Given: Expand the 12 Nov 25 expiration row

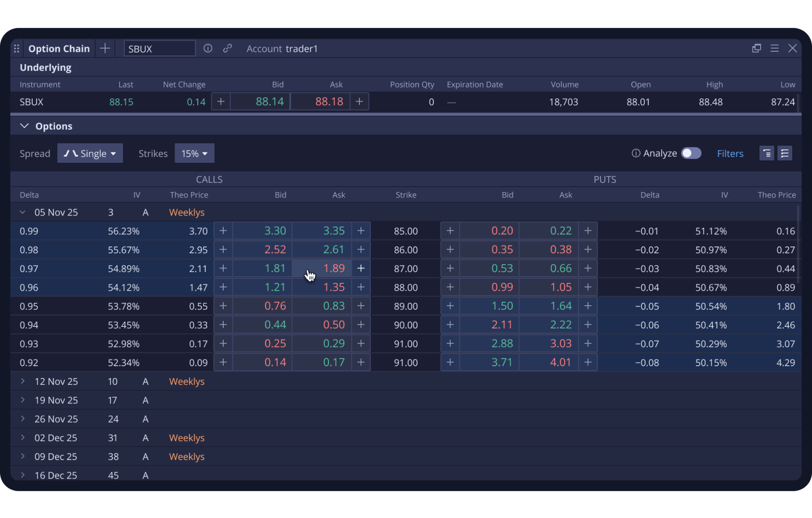Looking at the screenshot, I should point(23,381).
